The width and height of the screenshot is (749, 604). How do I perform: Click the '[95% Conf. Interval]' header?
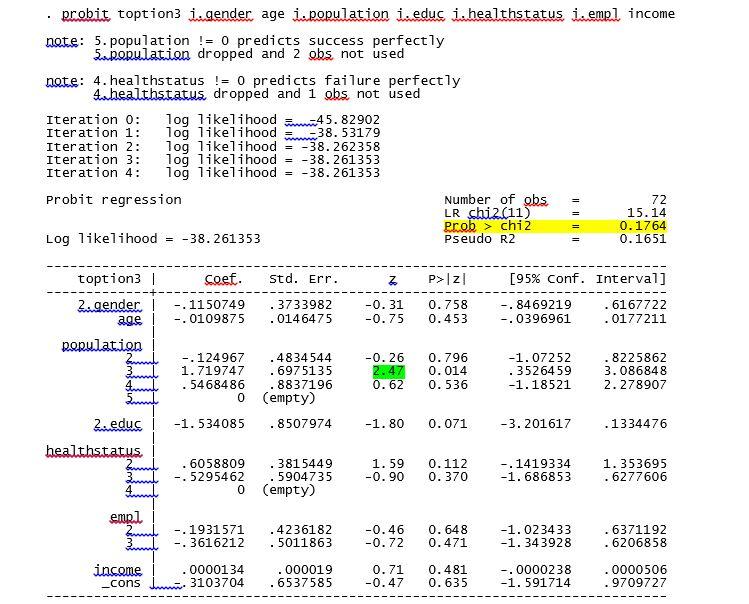click(588, 279)
